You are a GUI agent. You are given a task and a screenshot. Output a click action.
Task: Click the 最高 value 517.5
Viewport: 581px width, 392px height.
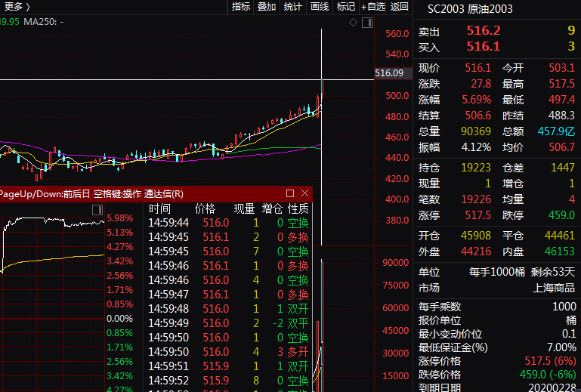click(x=561, y=84)
